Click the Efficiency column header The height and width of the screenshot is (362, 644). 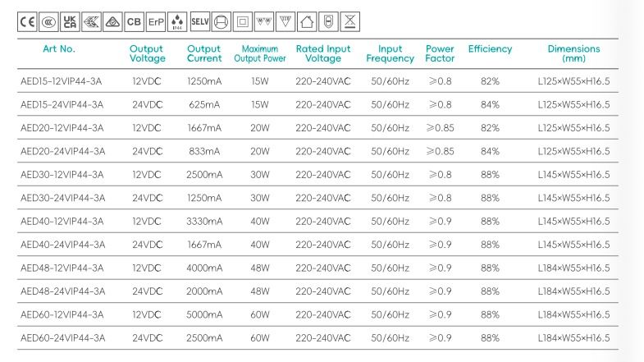tap(490, 49)
